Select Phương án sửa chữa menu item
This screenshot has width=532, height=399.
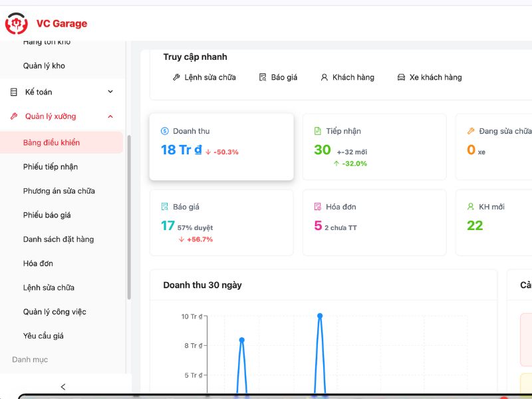click(x=59, y=191)
